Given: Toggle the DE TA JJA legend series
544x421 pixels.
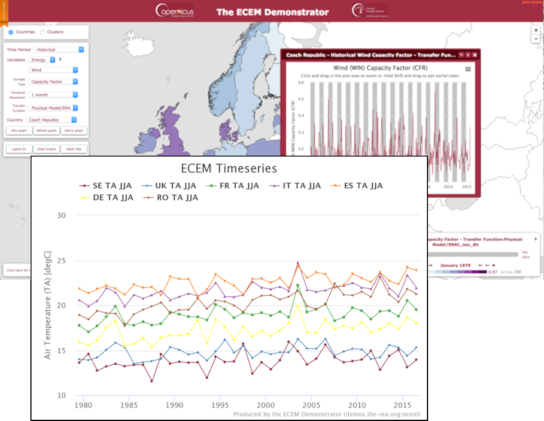Looking at the screenshot, I should (x=107, y=198).
